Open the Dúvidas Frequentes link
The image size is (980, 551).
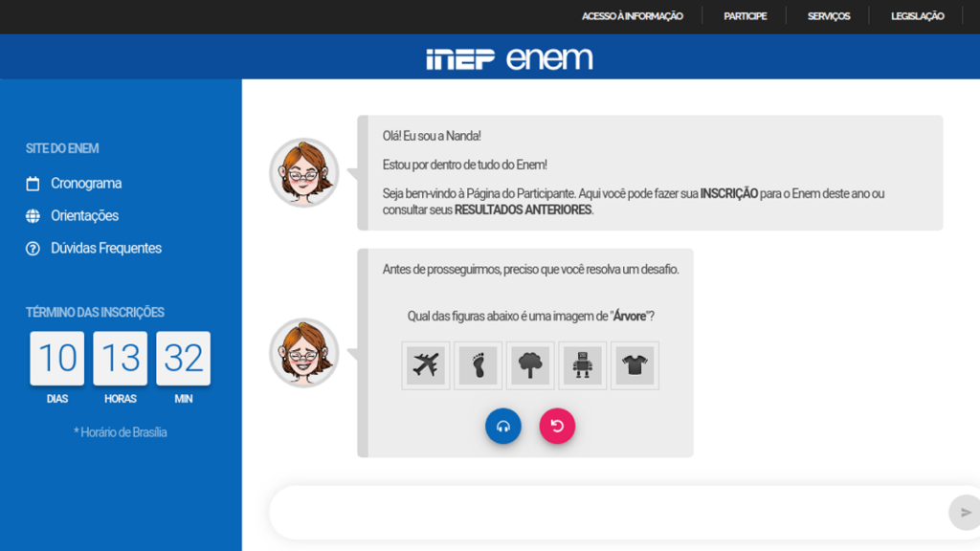click(106, 249)
